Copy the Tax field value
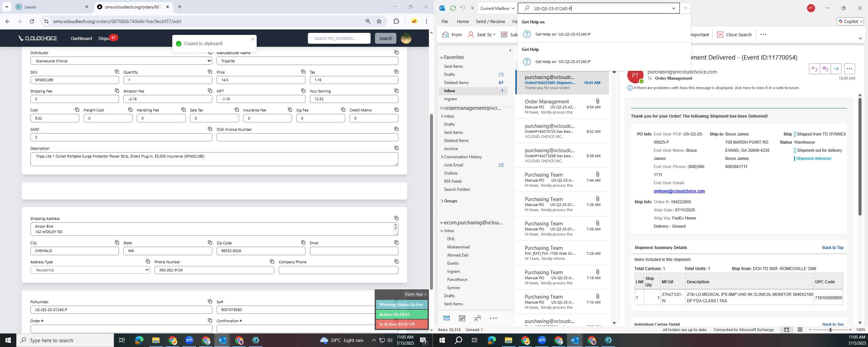This screenshot has height=347, width=868. 396,72
